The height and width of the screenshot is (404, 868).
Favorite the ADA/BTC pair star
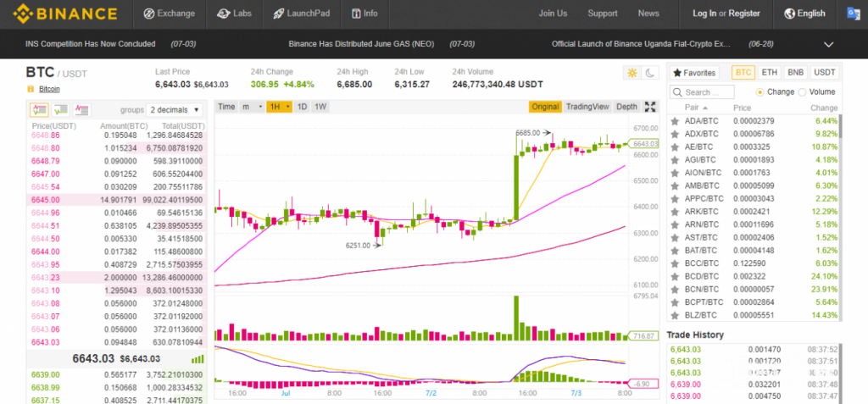[x=675, y=120]
